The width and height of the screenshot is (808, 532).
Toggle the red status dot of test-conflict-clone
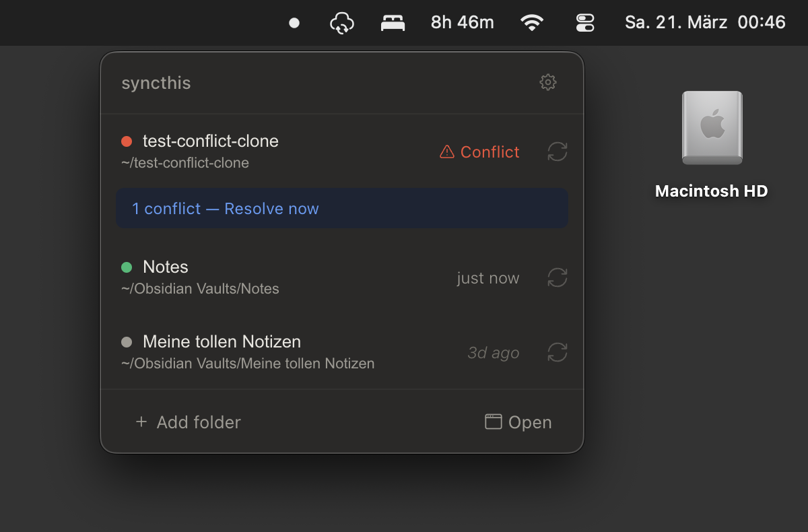point(127,141)
